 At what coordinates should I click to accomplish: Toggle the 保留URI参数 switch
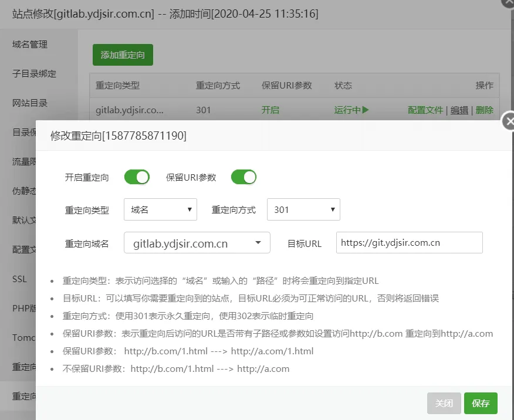pyautogui.click(x=244, y=177)
